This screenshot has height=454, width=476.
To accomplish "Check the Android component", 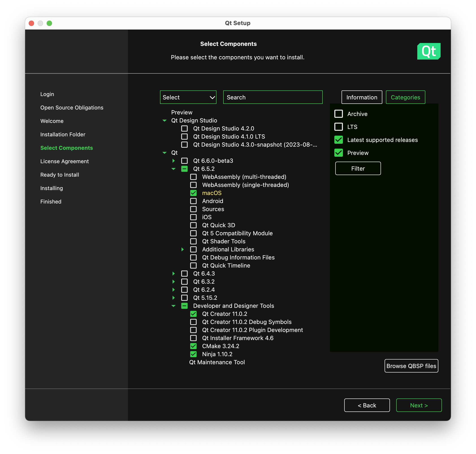I will coord(193,201).
